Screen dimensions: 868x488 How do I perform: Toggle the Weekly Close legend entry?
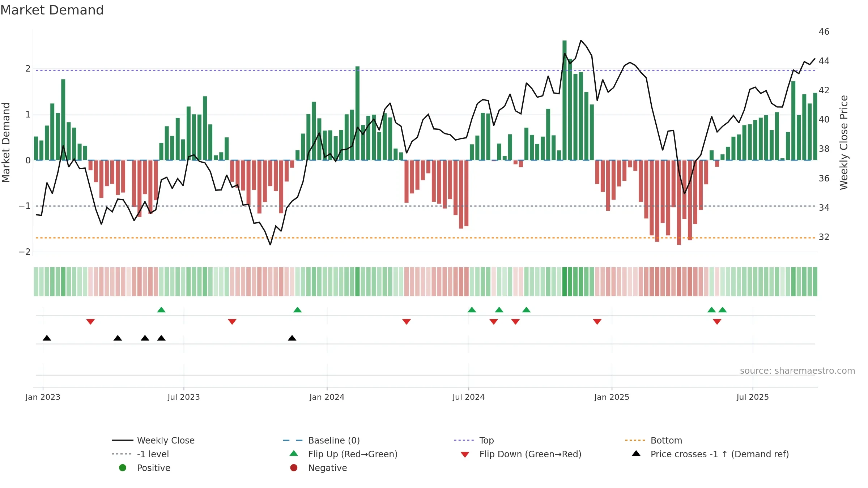pyautogui.click(x=153, y=440)
